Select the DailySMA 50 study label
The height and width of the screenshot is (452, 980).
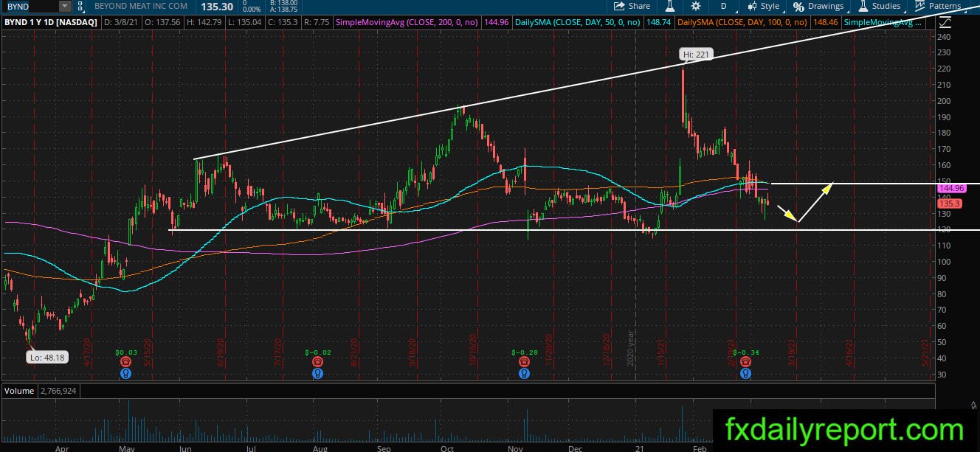coord(577,23)
